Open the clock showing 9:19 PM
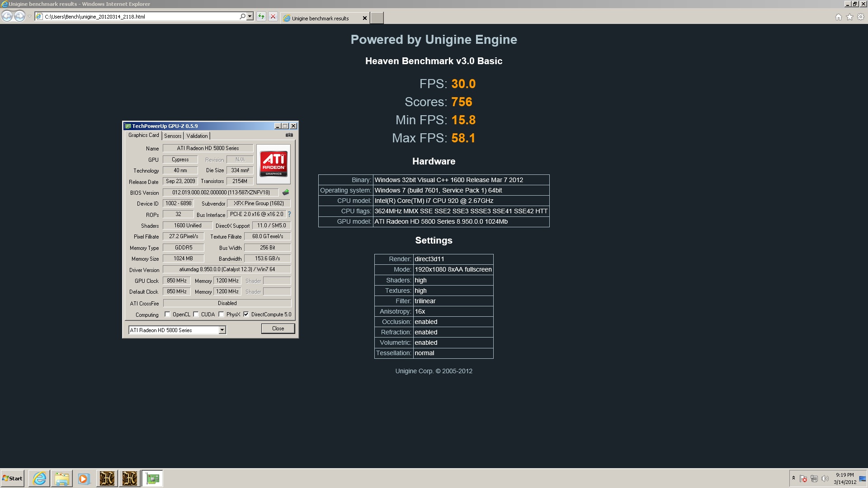 point(845,479)
